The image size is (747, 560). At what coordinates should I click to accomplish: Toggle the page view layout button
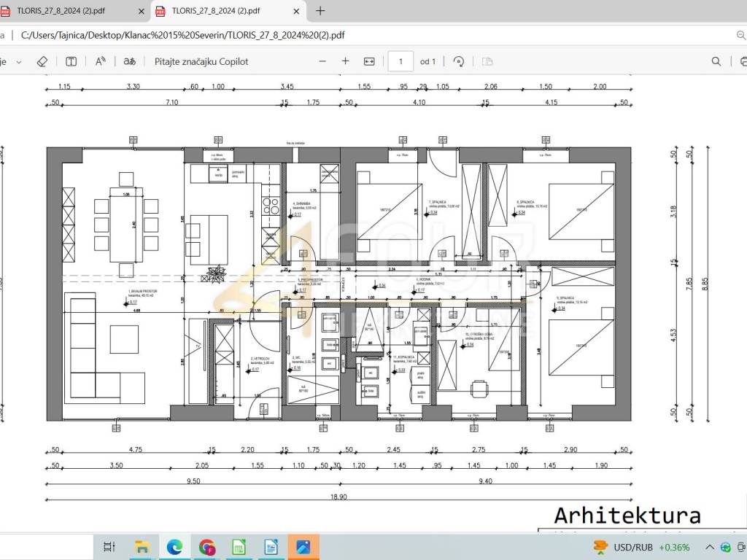[487, 61]
